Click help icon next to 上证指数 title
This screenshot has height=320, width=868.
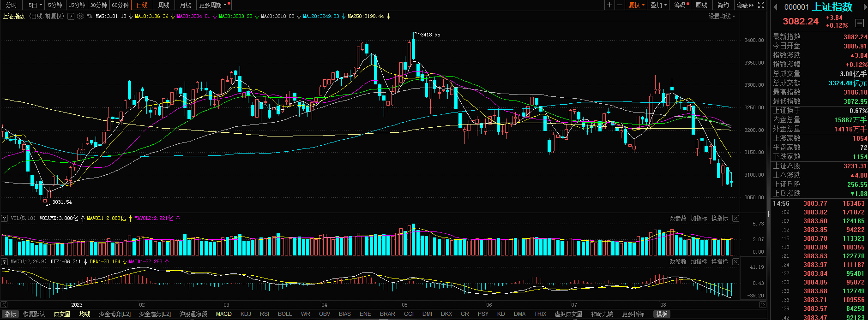pos(71,16)
